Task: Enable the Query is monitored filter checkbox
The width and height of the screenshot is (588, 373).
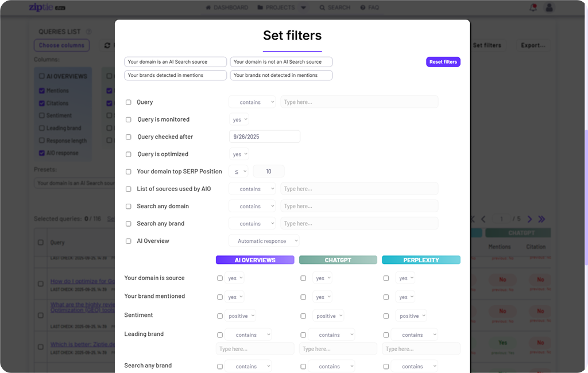Action: [x=129, y=120]
